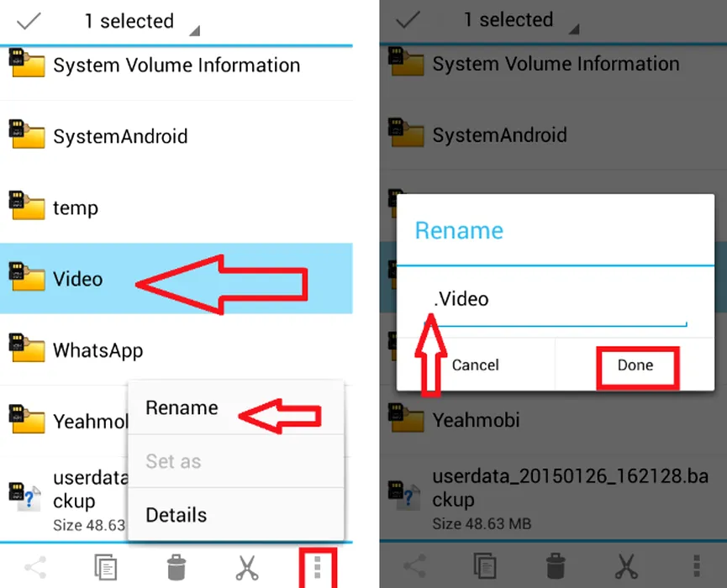The width and height of the screenshot is (727, 588).
Task: Tap the temp folder icon
Action: click(26, 205)
